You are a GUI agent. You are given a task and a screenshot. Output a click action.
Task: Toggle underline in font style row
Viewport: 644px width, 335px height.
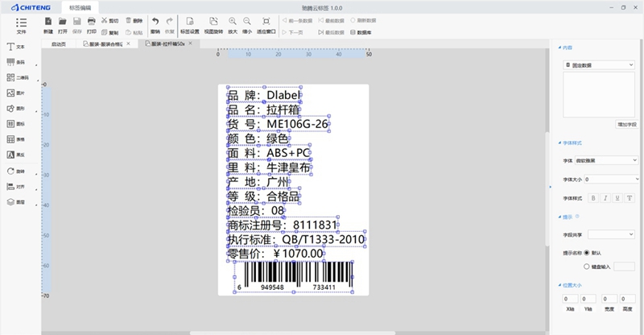click(x=617, y=197)
